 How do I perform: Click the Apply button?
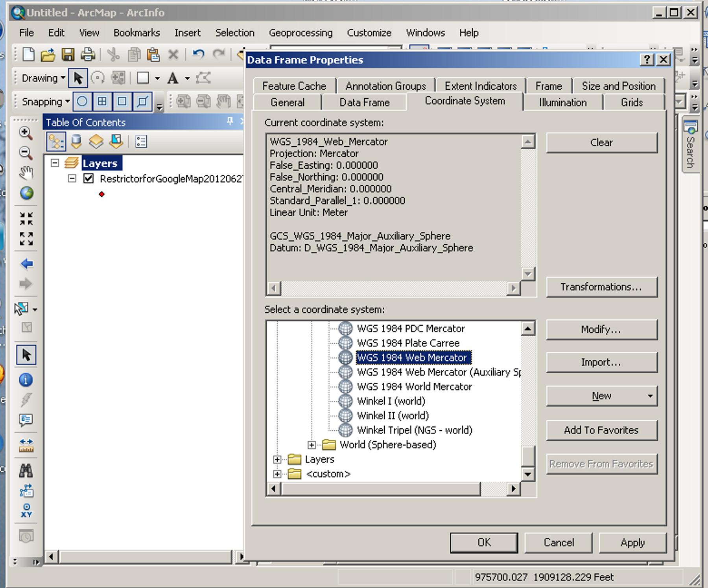click(x=632, y=543)
